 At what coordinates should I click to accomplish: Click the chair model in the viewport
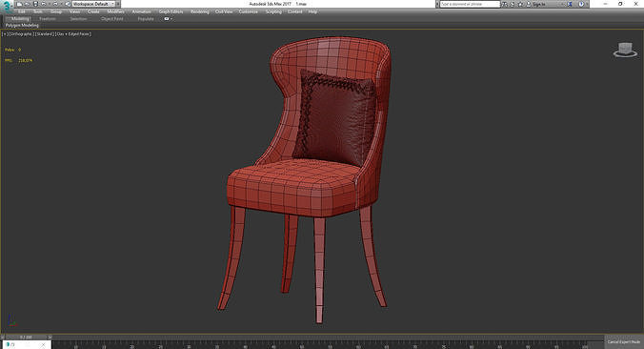304,179
